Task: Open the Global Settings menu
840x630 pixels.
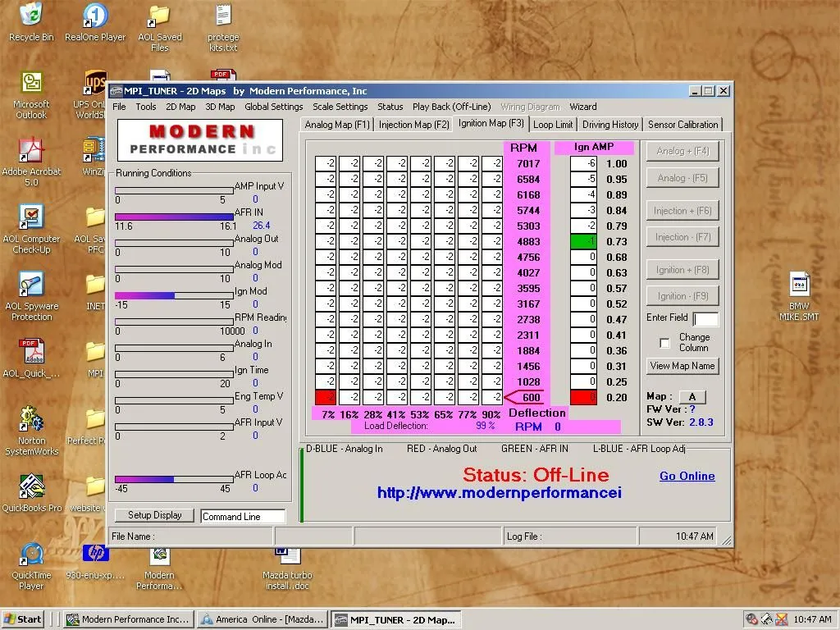Action: (273, 107)
